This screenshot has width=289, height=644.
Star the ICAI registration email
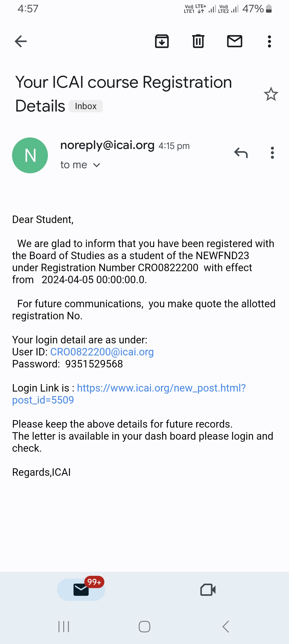coord(271,94)
